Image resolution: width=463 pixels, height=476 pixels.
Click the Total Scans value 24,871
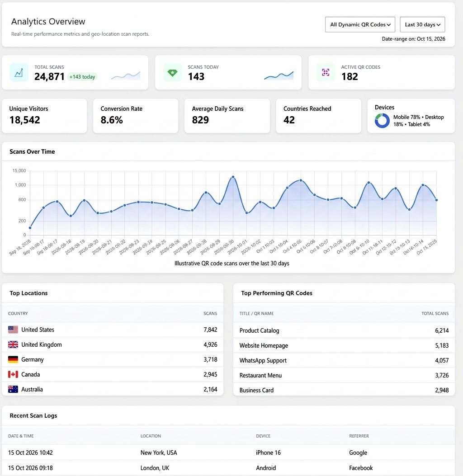pyautogui.click(x=49, y=76)
